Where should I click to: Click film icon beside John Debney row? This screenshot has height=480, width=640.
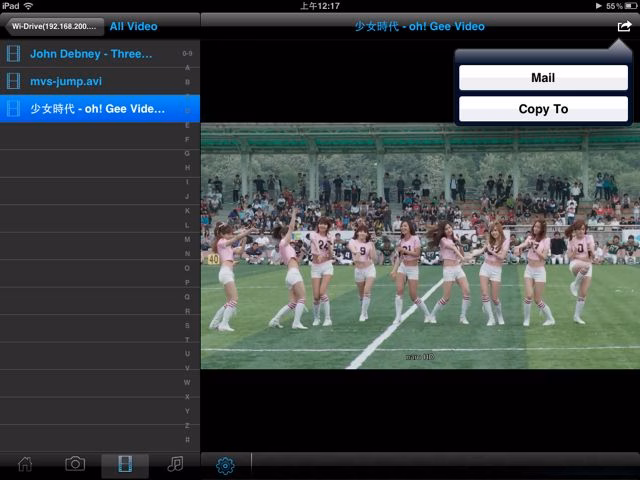pyautogui.click(x=13, y=54)
